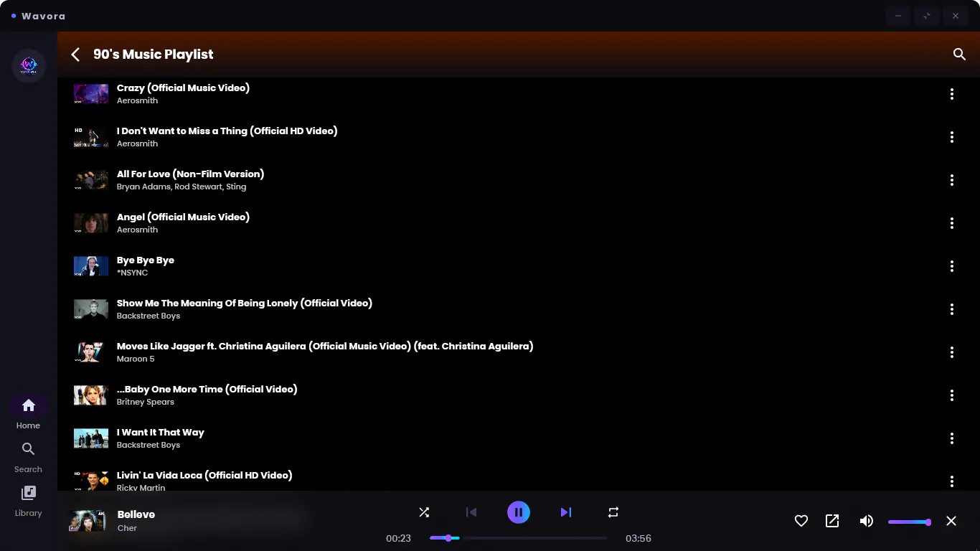Click the I Want It That Way thumbnail
The width and height of the screenshot is (980, 551).
(x=91, y=438)
